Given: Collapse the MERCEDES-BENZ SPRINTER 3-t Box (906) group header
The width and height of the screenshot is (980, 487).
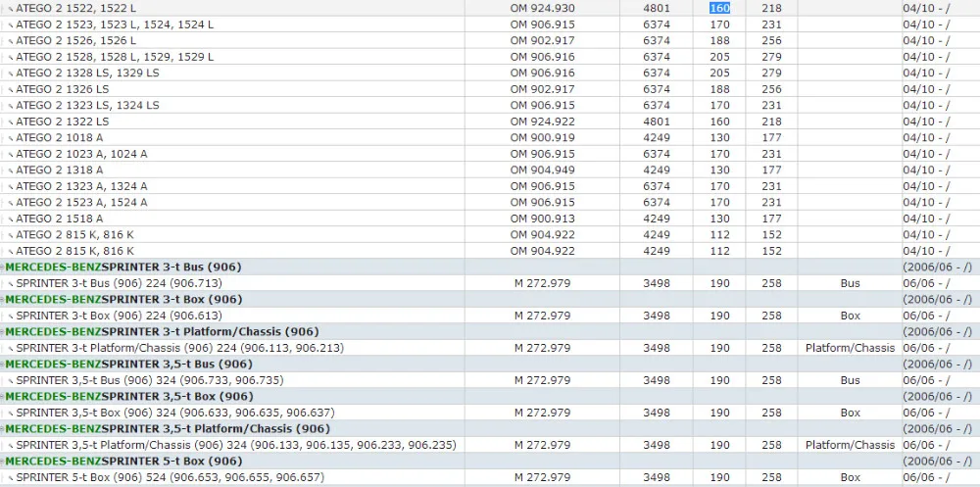Looking at the screenshot, I should click(3, 300).
